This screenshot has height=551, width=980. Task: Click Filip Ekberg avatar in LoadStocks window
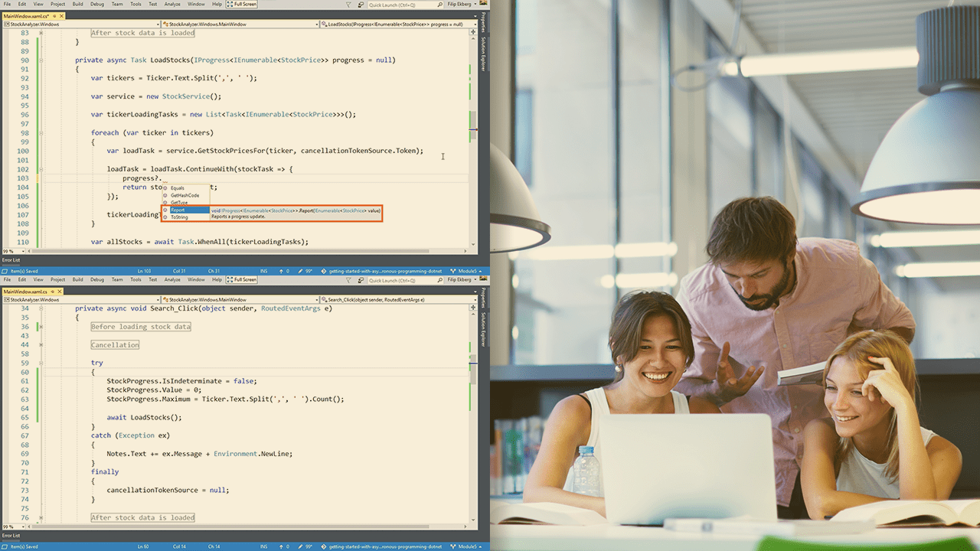pyautogui.click(x=483, y=4)
